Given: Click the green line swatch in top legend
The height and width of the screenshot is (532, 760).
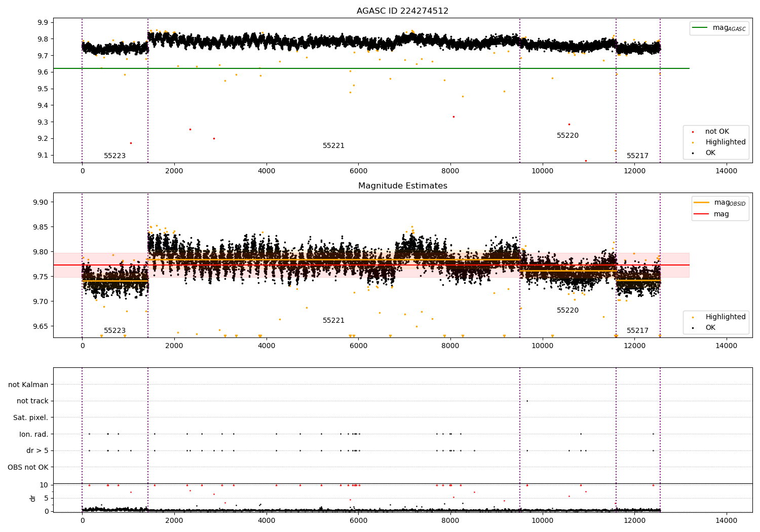Looking at the screenshot, I should (x=700, y=28).
